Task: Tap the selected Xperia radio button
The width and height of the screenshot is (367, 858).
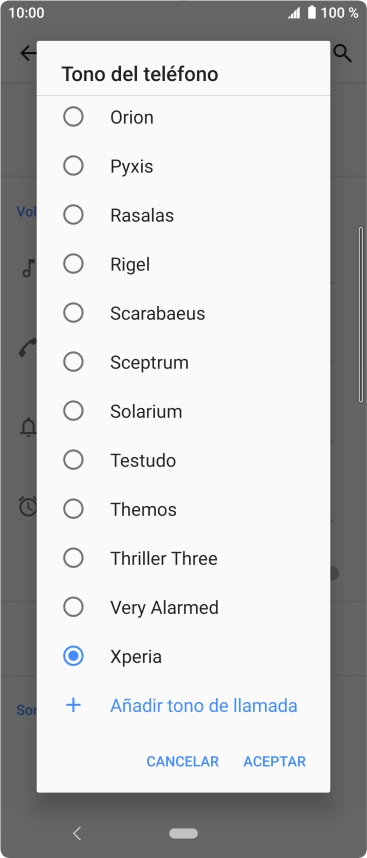Action: (x=73, y=656)
